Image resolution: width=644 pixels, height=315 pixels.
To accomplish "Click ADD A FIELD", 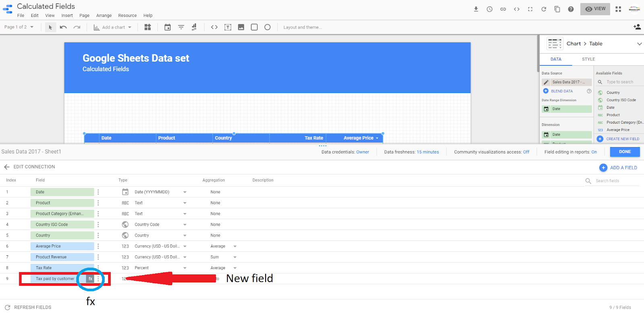I will [618, 168].
